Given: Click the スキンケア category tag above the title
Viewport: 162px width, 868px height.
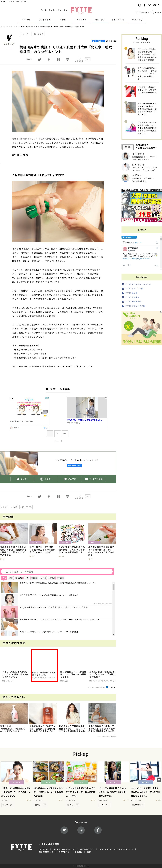Looking at the screenshot, I should (39, 34).
